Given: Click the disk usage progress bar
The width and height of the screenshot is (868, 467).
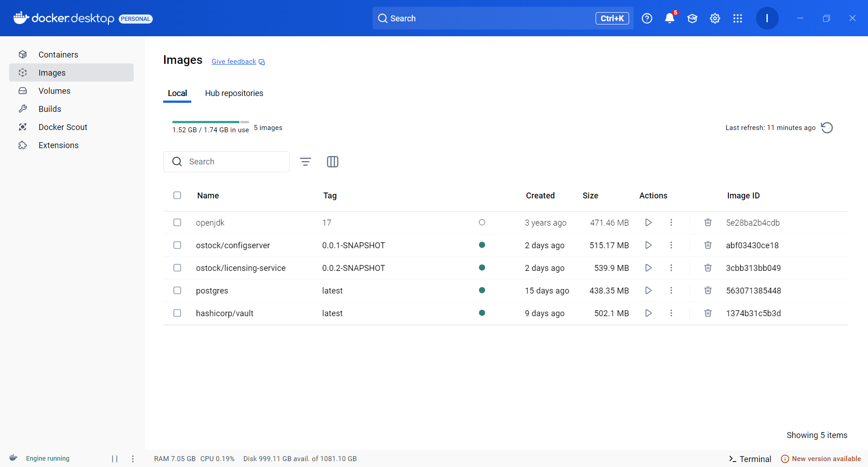Looking at the screenshot, I should click(211, 122).
